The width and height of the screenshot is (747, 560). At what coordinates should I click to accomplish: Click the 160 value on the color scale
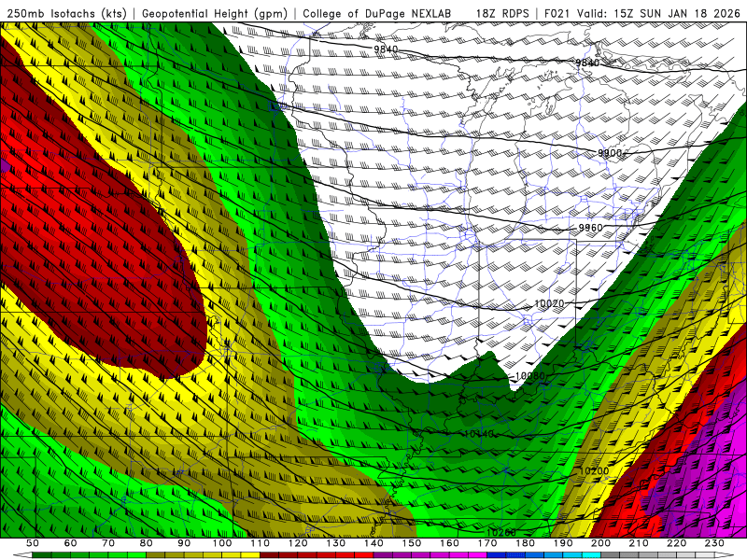pyautogui.click(x=449, y=543)
